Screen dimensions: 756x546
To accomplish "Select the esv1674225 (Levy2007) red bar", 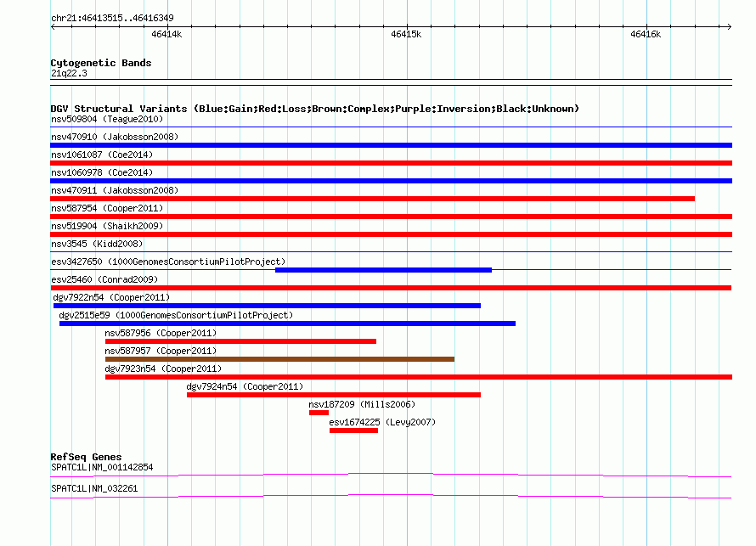I will pyautogui.click(x=354, y=431).
